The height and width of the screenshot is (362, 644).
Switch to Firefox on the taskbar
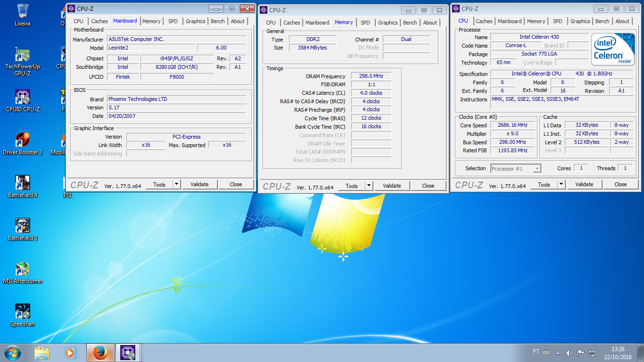click(x=99, y=353)
